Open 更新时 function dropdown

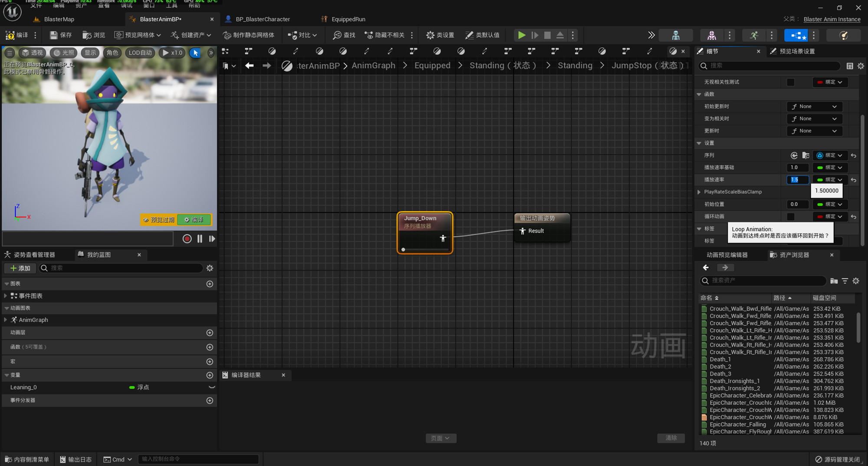(x=814, y=131)
